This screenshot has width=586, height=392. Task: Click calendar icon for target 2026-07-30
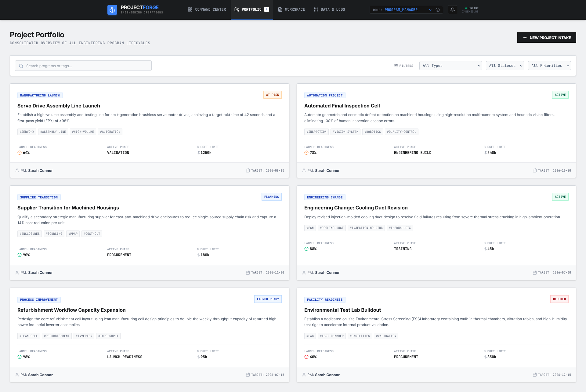tap(535, 273)
